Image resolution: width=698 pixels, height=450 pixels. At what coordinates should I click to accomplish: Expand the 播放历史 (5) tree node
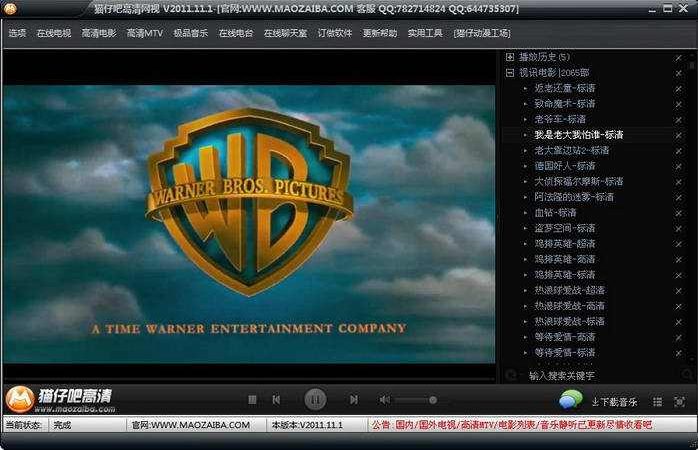(x=510, y=57)
